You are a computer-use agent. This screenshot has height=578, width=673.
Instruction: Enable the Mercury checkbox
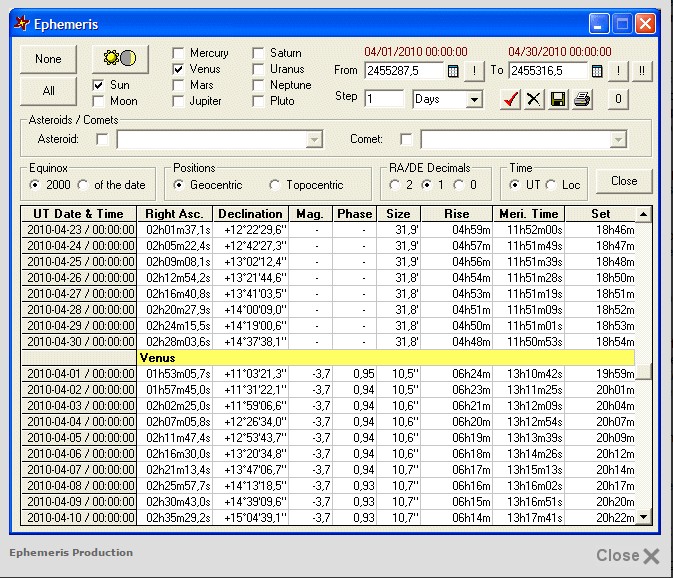point(178,53)
